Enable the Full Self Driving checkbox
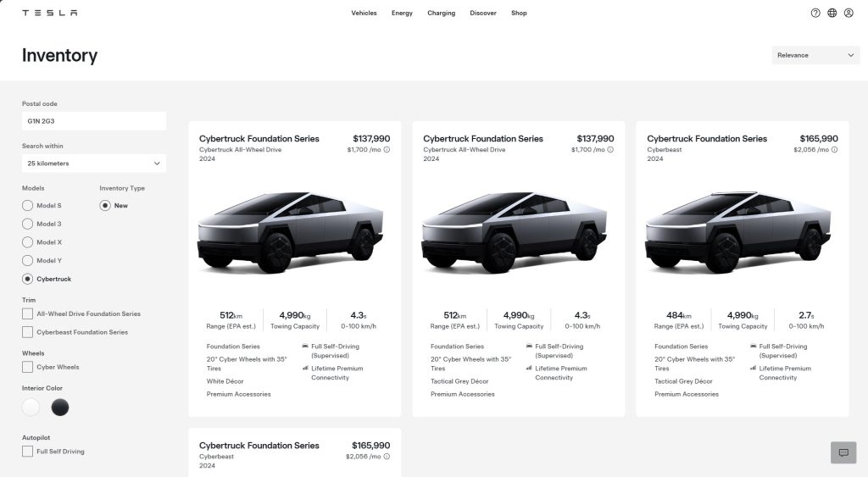Screen dimensions: 868x477 (x=28, y=452)
